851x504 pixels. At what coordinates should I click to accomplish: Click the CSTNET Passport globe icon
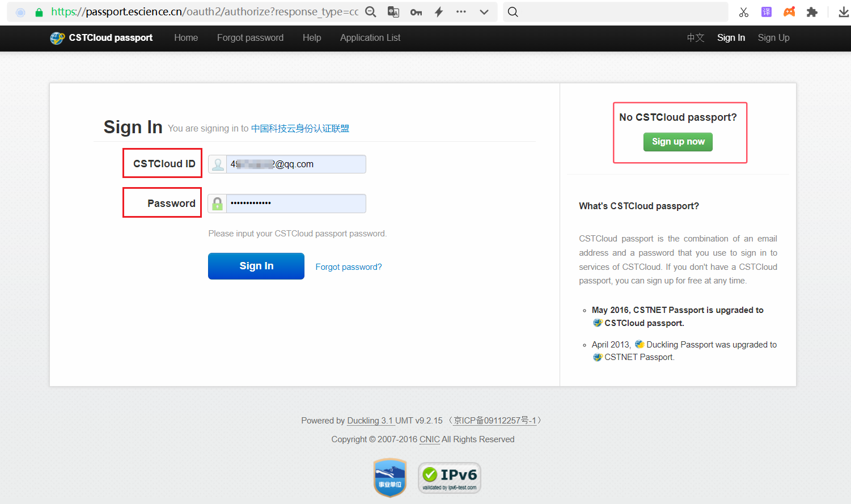[x=598, y=357]
